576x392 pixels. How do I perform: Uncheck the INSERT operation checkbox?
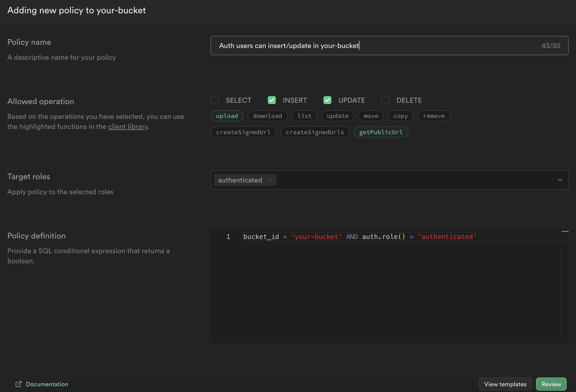coord(272,100)
